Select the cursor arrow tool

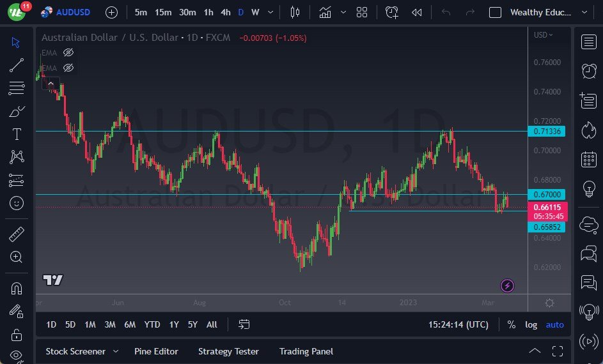click(16, 42)
